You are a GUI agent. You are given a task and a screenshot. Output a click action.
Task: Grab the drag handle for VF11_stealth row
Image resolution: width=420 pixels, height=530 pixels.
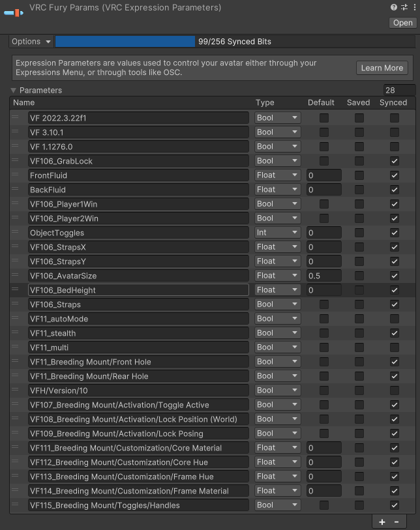[15, 333]
